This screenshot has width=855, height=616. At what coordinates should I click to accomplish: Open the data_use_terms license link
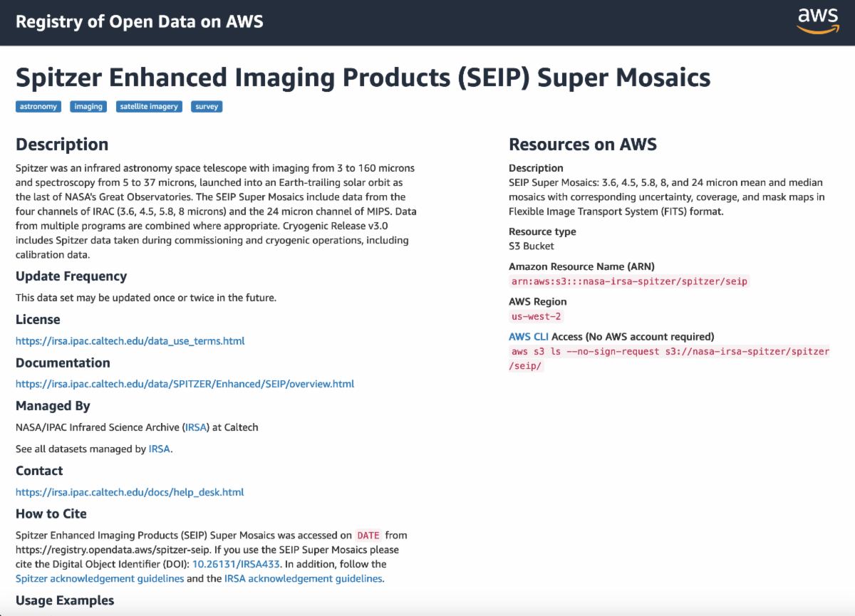[x=130, y=341]
